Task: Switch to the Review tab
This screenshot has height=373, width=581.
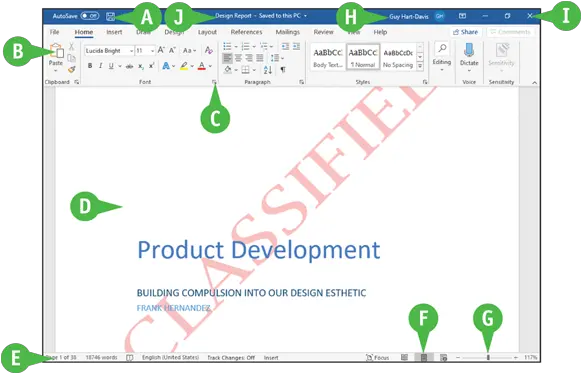Action: click(x=323, y=32)
